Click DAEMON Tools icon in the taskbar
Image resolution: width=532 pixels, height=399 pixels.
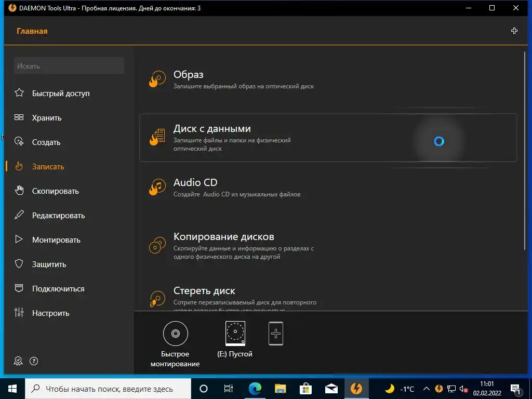(356, 389)
